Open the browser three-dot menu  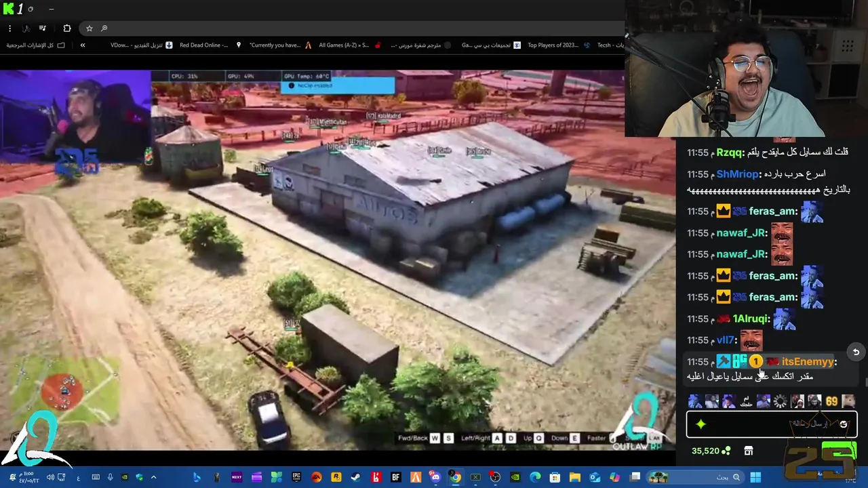coord(9,28)
